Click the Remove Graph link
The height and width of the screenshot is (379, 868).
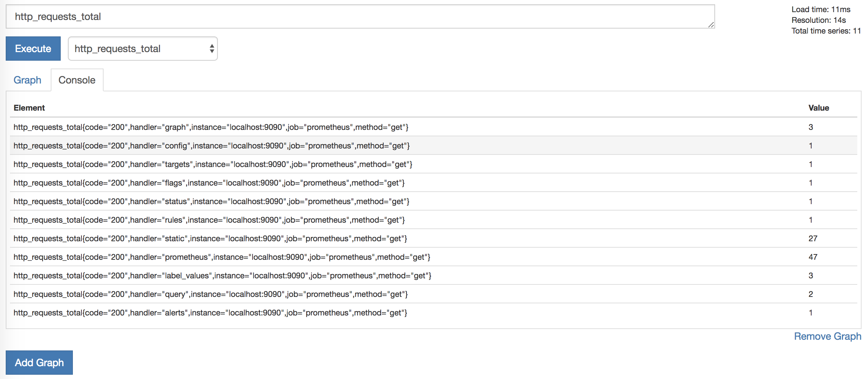(x=827, y=336)
